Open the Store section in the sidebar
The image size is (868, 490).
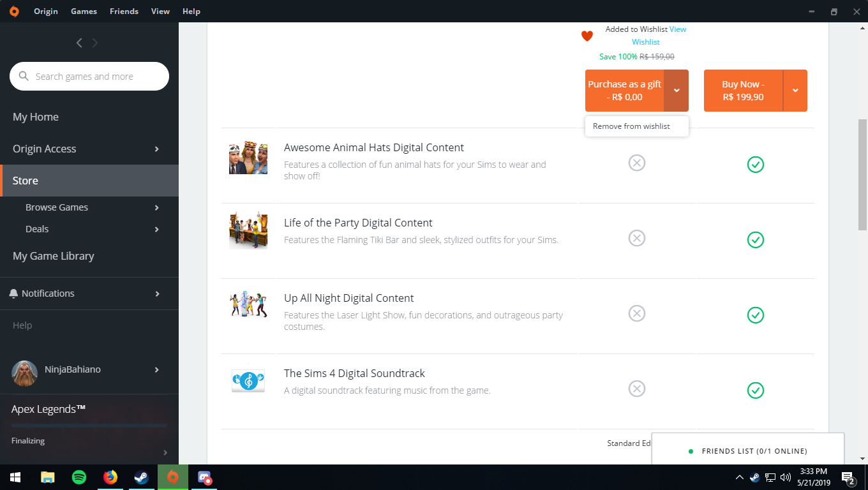pyautogui.click(x=89, y=181)
